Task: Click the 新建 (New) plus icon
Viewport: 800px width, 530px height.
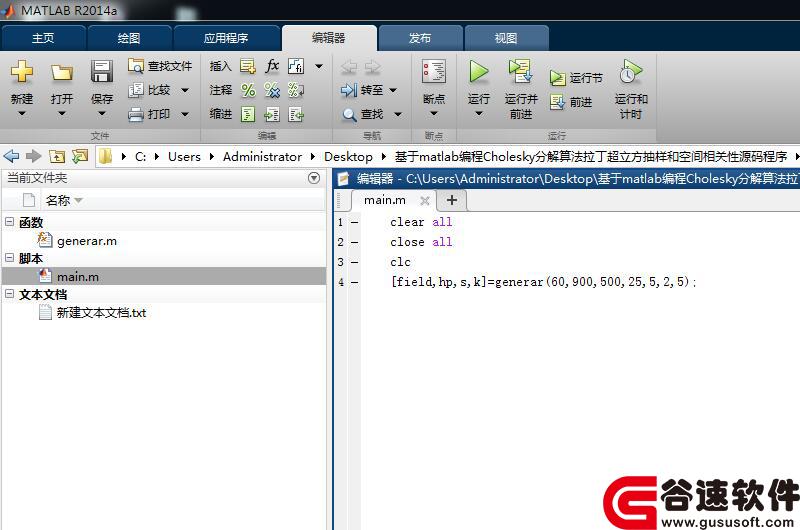Action: 21,71
